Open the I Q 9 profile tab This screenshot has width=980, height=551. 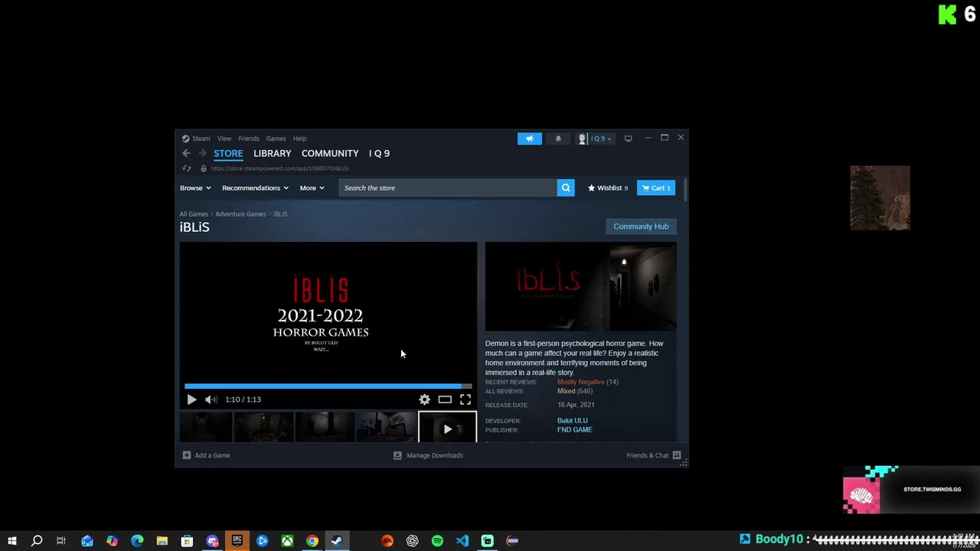point(379,153)
